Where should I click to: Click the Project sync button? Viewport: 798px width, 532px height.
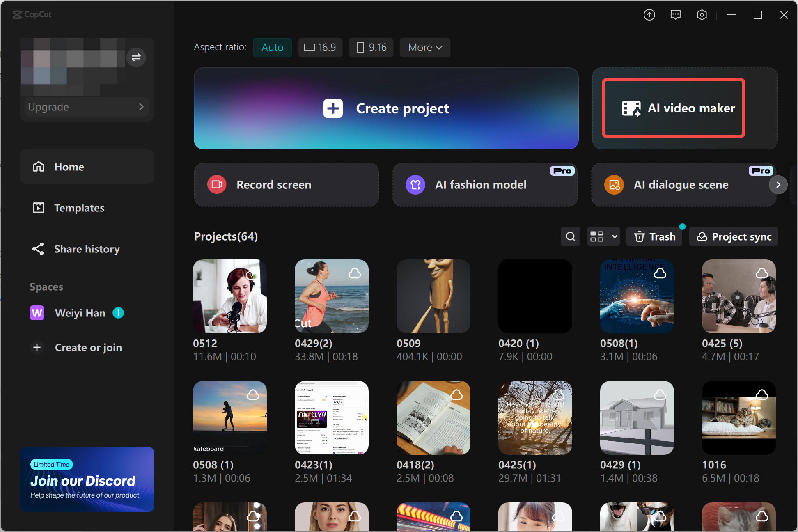[734, 236]
